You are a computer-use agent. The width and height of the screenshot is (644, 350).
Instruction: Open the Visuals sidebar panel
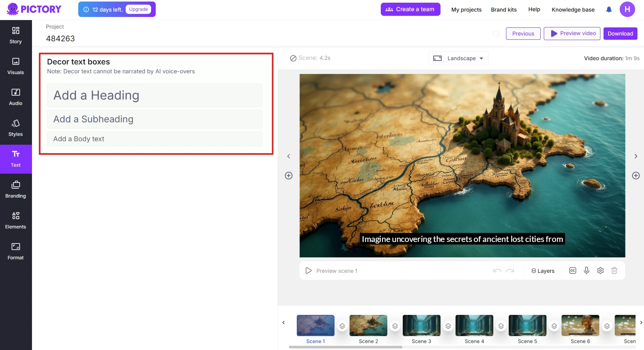click(x=15, y=66)
